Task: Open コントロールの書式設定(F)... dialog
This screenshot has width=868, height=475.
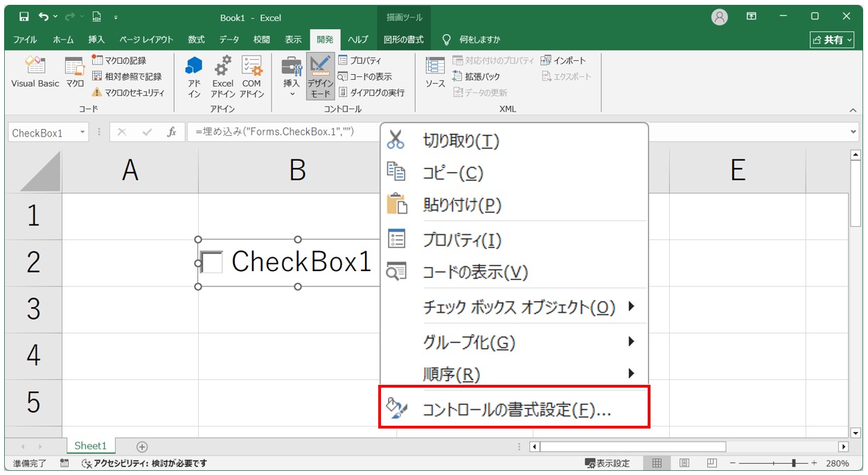Action: [514, 409]
